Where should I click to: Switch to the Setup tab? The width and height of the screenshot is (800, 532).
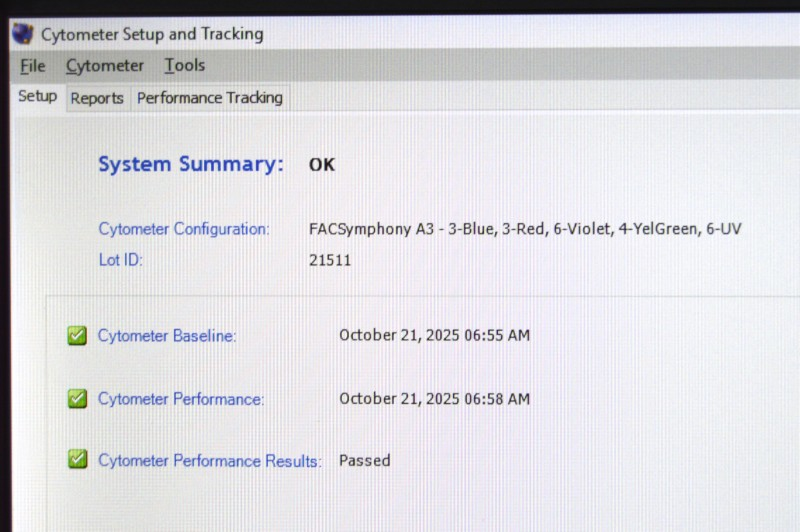pos(37,97)
